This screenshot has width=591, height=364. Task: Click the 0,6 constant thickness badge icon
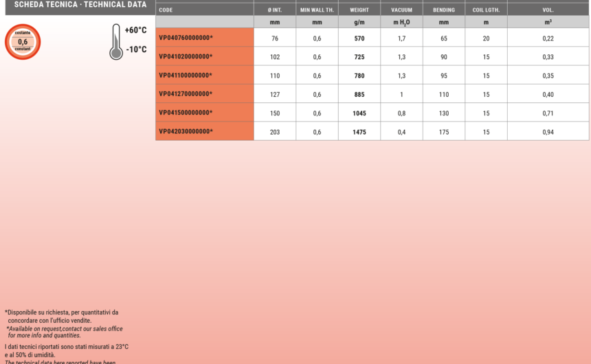point(23,42)
